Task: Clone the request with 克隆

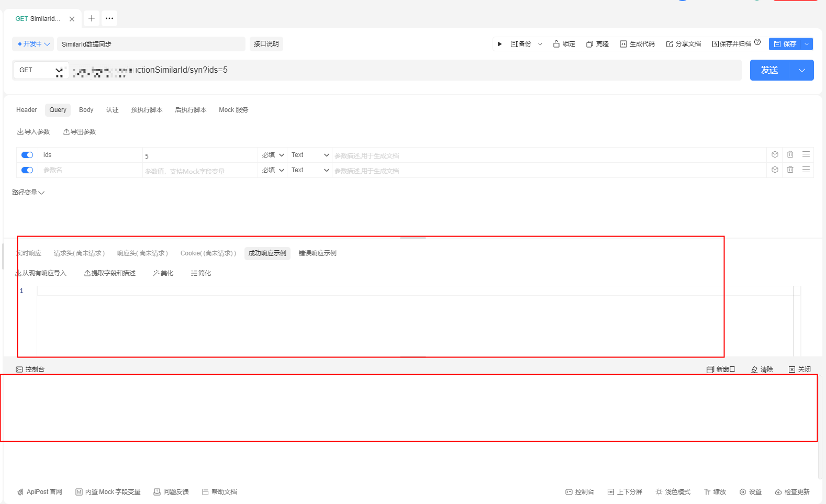Action: 598,44
